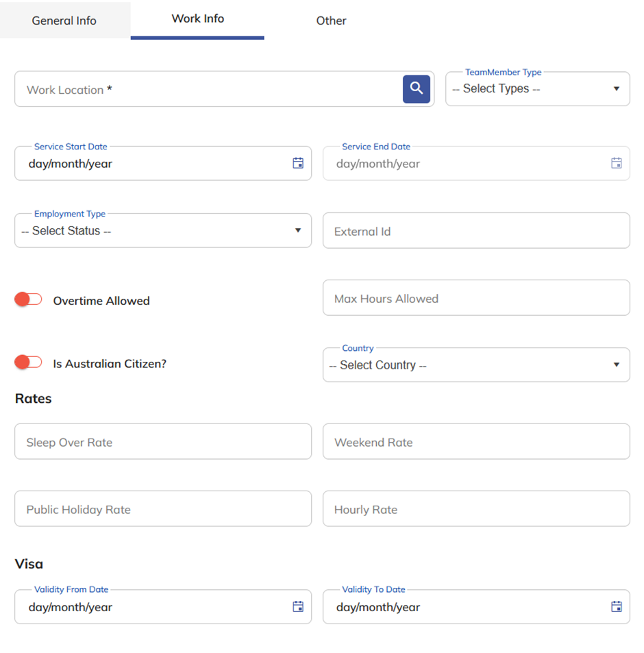The height and width of the screenshot is (653, 644).
Task: Click the Sleep Over Rate field
Action: [162, 443]
